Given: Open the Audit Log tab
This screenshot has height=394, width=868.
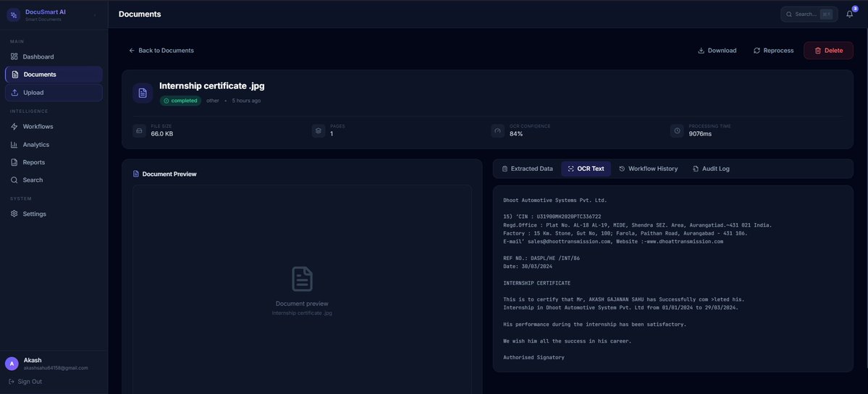Looking at the screenshot, I should (711, 169).
